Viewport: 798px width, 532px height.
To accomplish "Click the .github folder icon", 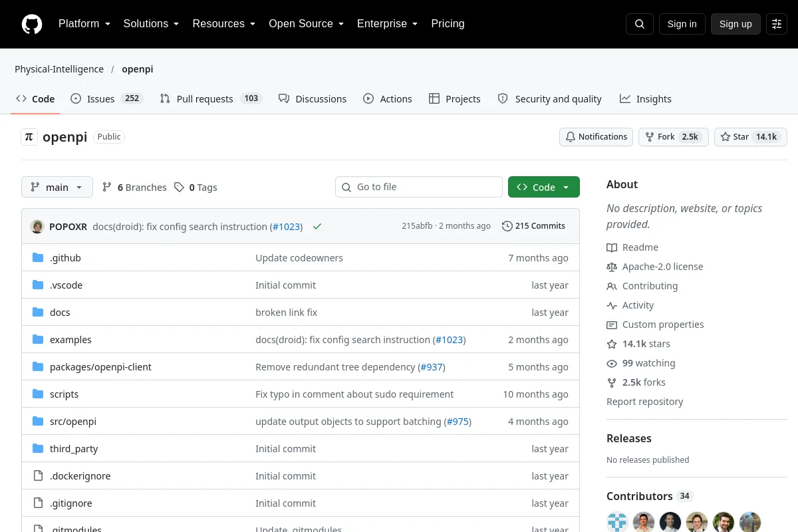I will 38,258.
